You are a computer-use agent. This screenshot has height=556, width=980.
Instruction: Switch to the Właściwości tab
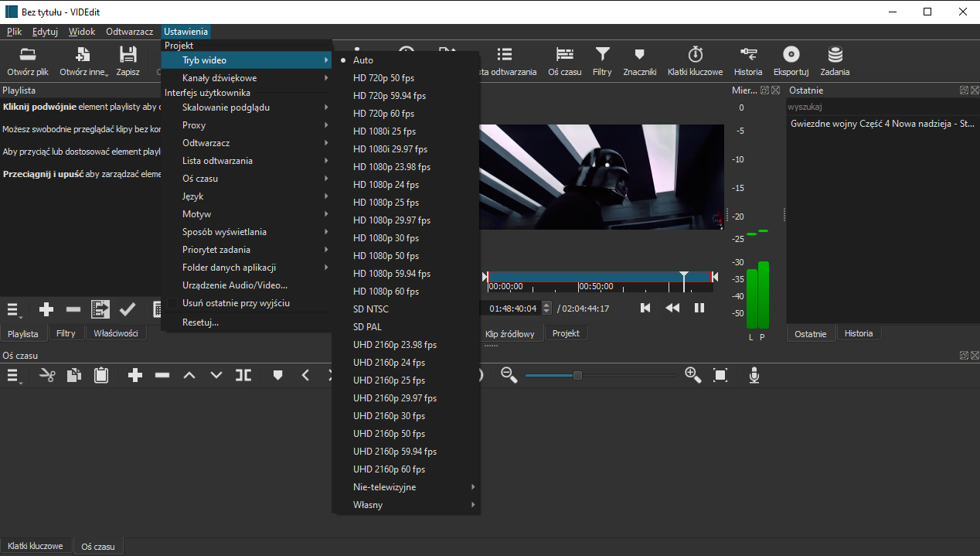pyautogui.click(x=116, y=333)
